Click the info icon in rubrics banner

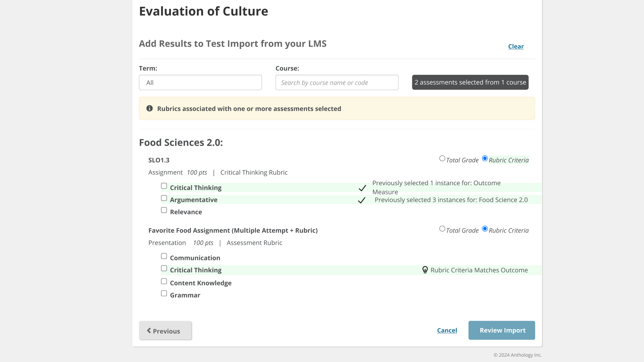pos(150,108)
